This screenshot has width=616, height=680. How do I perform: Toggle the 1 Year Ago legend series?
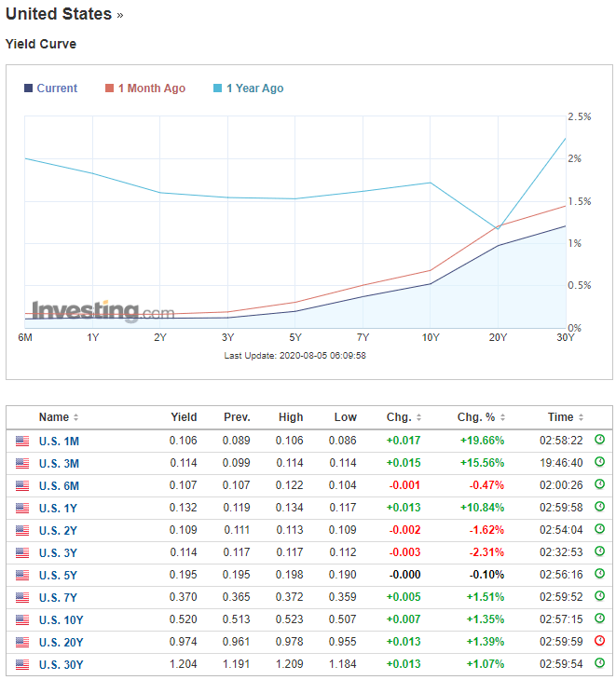point(254,88)
